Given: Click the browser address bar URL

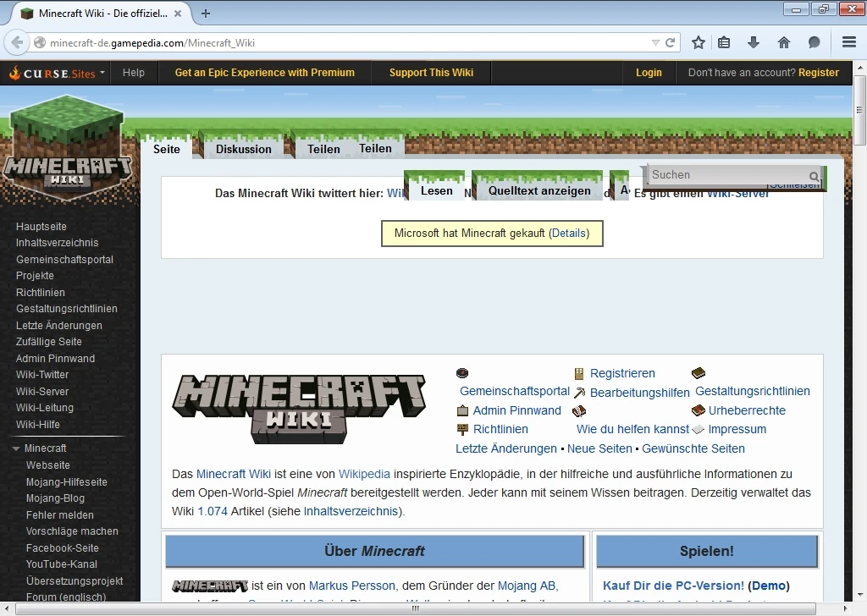Looking at the screenshot, I should 152,42.
